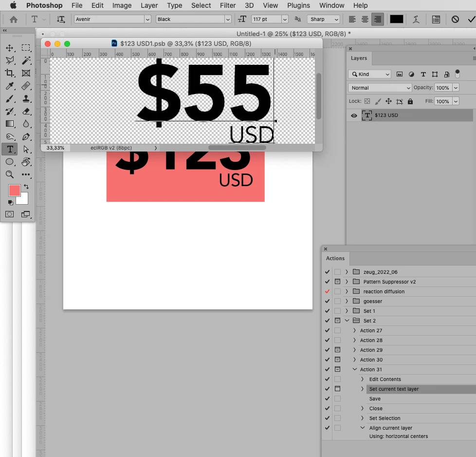Select the Crop tool
Image resolution: width=476 pixels, height=457 pixels.
[x=9, y=73]
